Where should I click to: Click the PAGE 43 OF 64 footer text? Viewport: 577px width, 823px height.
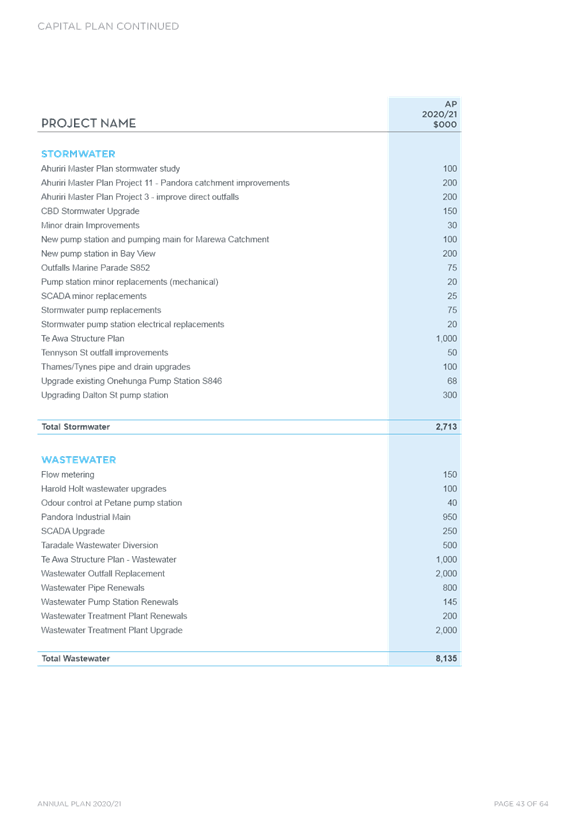tap(521, 804)
